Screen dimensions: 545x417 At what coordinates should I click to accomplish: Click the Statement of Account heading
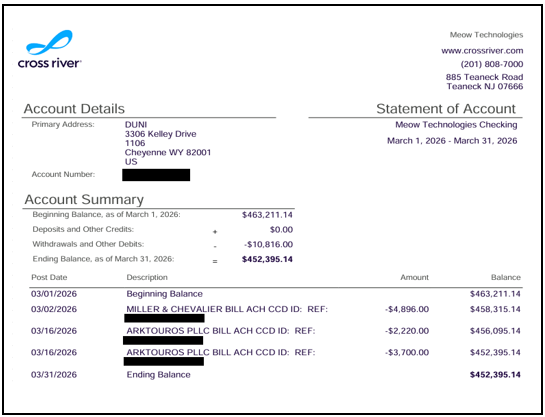click(x=446, y=109)
